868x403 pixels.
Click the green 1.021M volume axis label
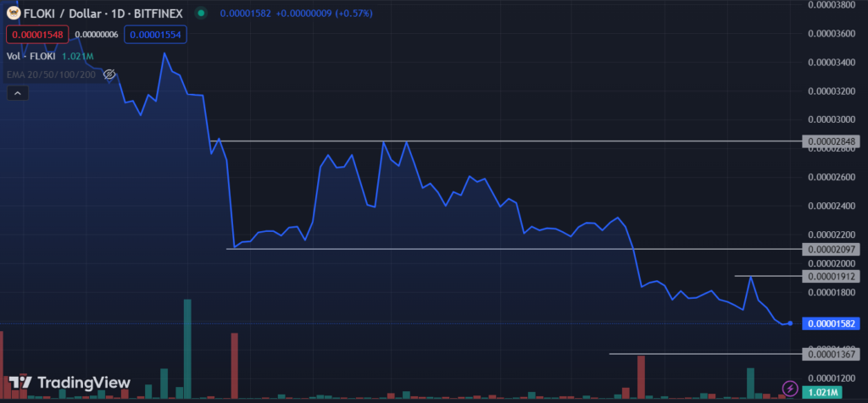point(821,392)
